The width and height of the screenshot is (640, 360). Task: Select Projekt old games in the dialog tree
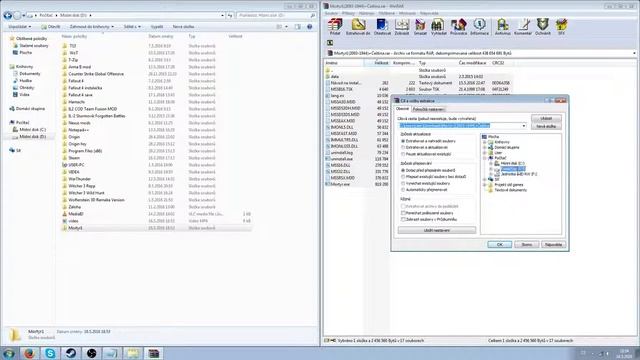click(508, 184)
